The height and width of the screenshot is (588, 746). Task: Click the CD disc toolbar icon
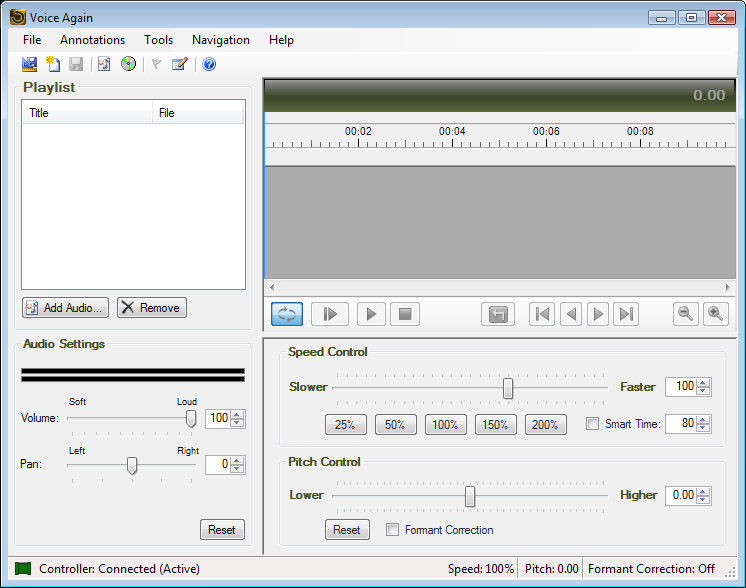tap(128, 64)
